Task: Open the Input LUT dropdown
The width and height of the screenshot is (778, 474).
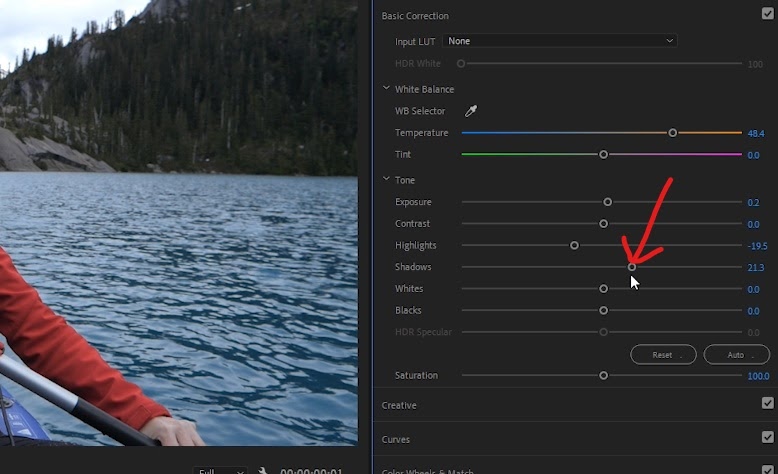Action: (x=560, y=41)
